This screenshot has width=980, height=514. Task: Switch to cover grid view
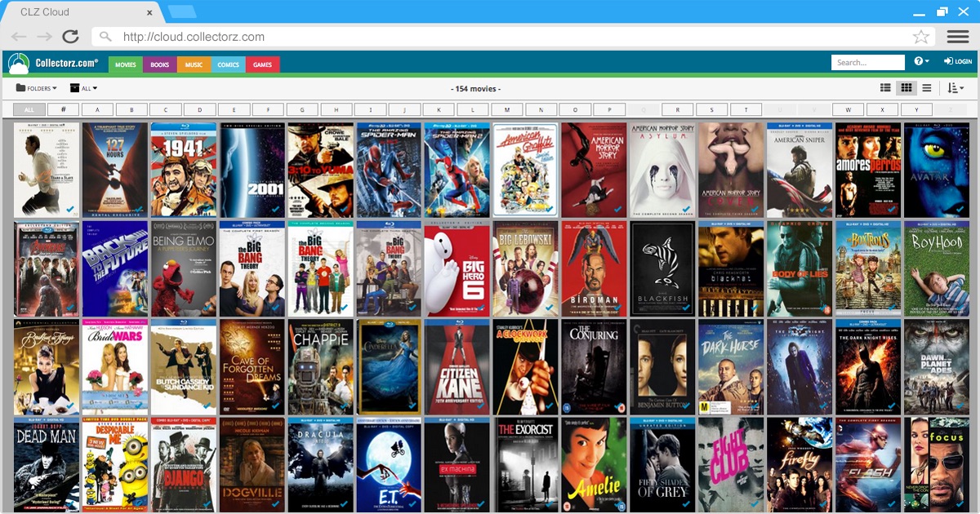click(906, 88)
